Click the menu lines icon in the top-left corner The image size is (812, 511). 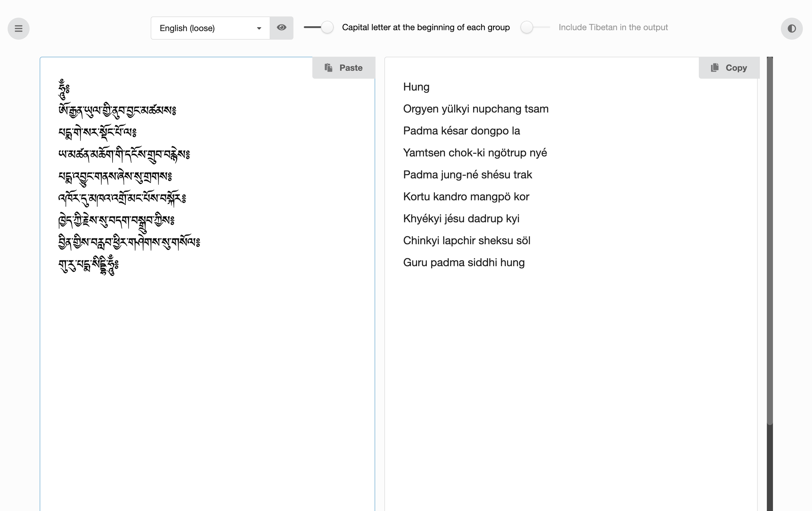19,28
